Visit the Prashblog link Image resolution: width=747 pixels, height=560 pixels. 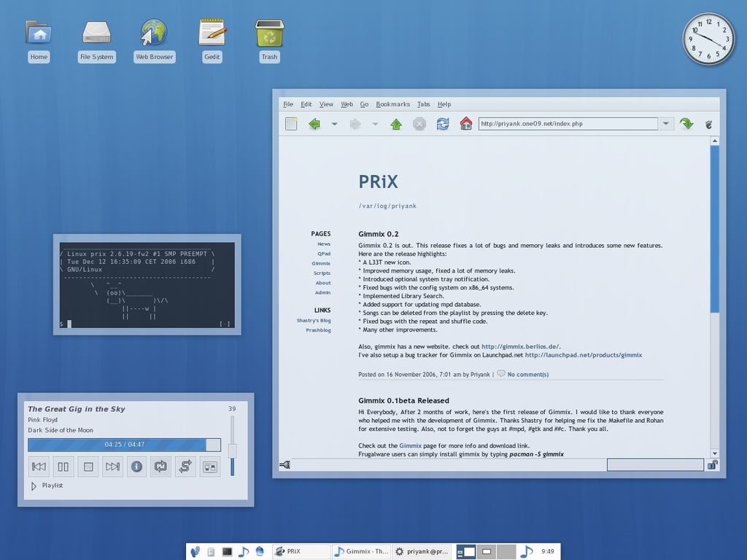coord(318,330)
